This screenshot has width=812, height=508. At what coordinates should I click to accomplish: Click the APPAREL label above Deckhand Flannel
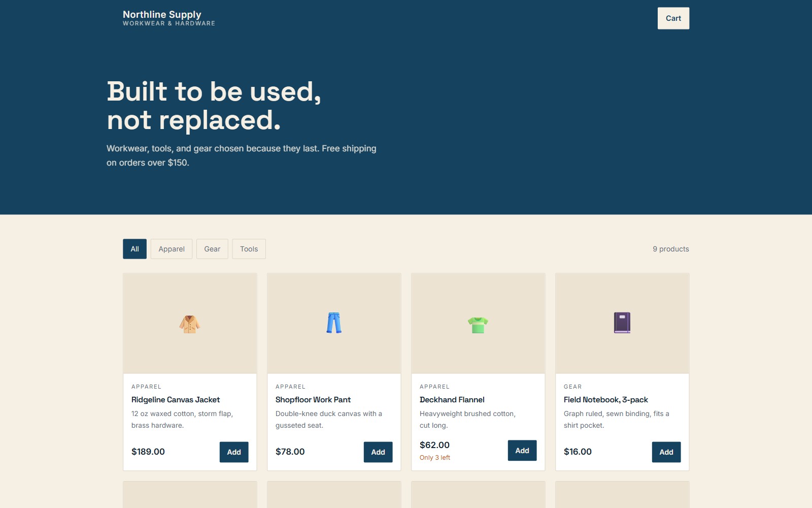[434, 387]
